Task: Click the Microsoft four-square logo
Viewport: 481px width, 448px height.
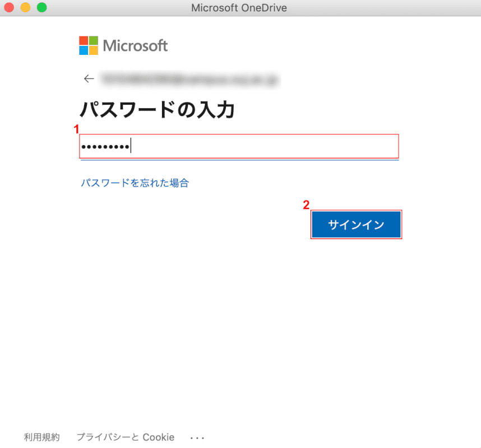Action: coord(89,46)
